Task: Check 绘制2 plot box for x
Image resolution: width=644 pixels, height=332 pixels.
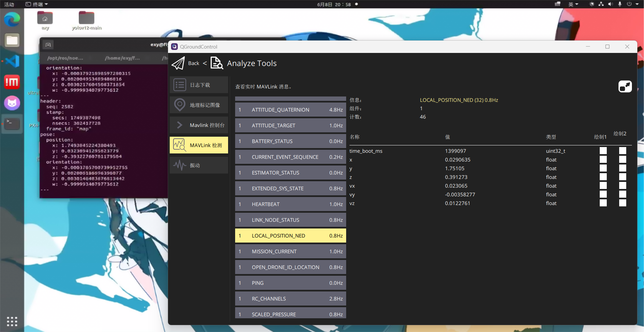Action: click(x=623, y=159)
